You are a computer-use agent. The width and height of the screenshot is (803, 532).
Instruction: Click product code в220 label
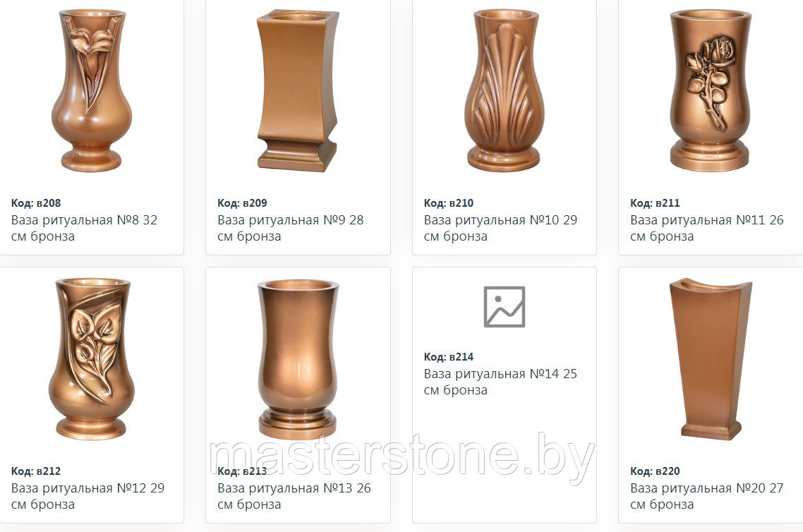coord(655,471)
